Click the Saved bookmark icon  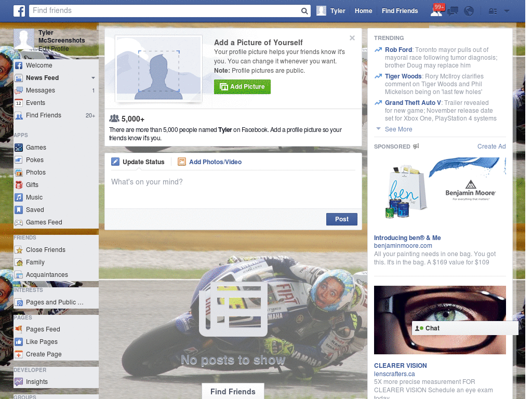click(x=19, y=210)
